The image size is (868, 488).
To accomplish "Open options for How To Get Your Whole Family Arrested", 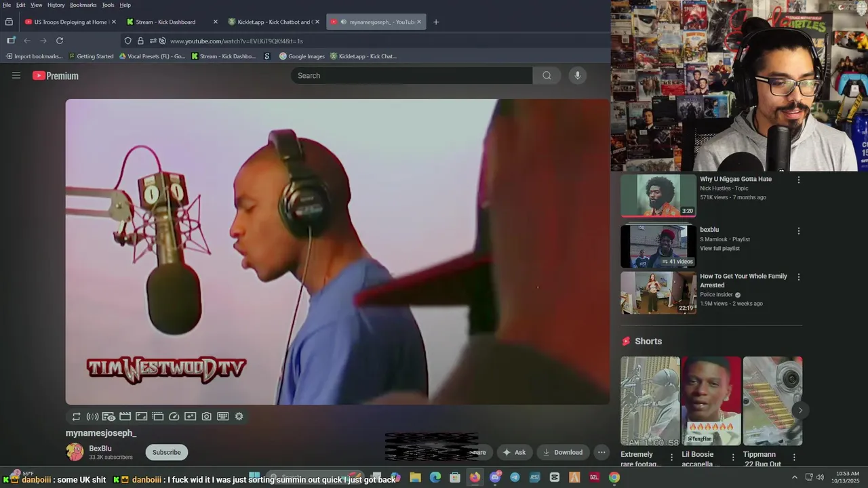I will point(798,277).
